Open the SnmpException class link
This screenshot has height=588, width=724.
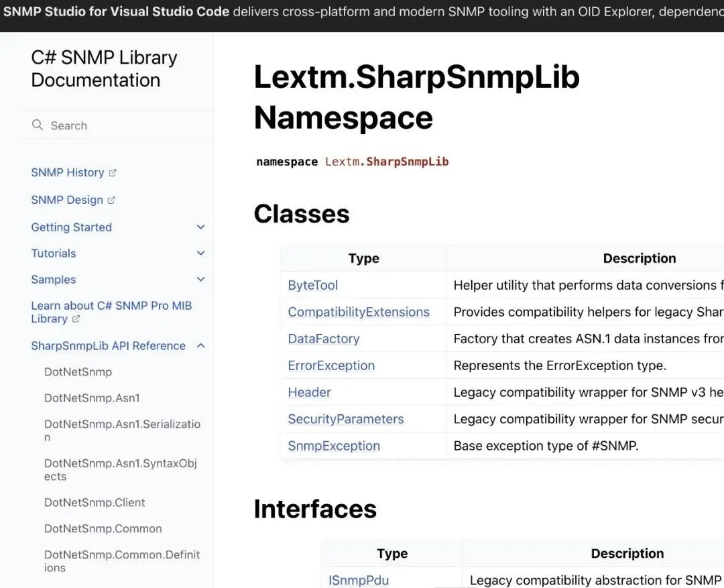click(334, 446)
